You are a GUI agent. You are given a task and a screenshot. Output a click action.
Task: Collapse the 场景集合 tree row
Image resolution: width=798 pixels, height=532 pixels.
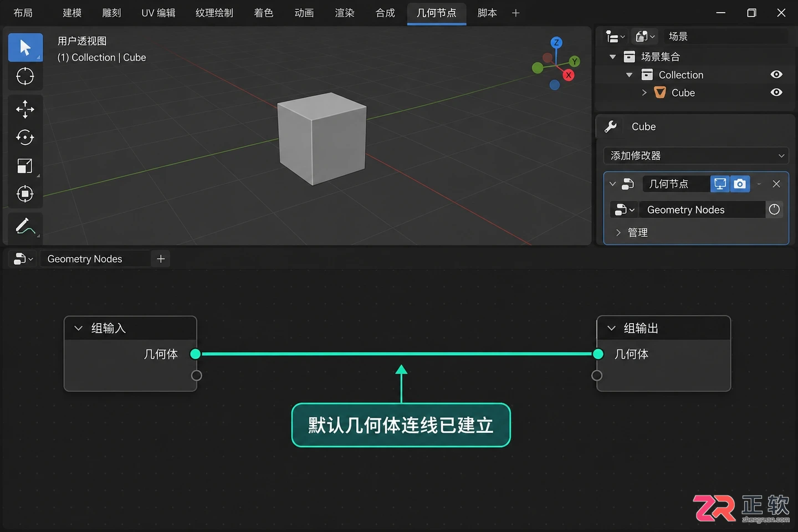(612, 57)
